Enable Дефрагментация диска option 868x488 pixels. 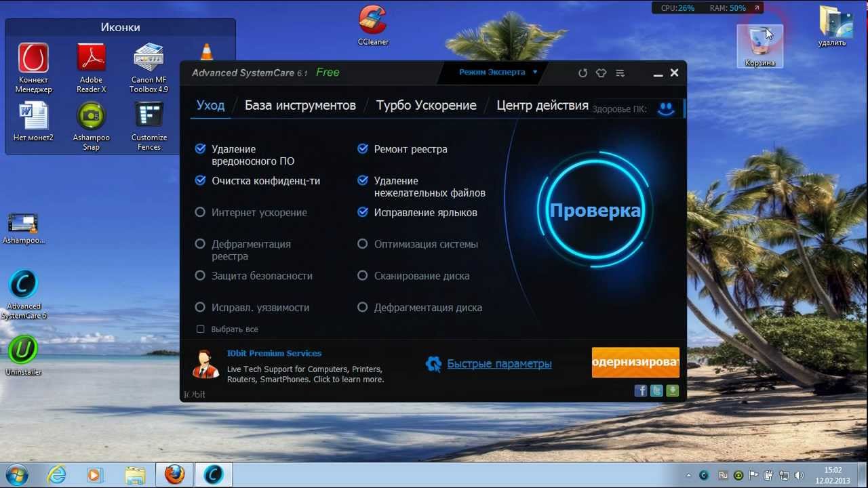(363, 307)
